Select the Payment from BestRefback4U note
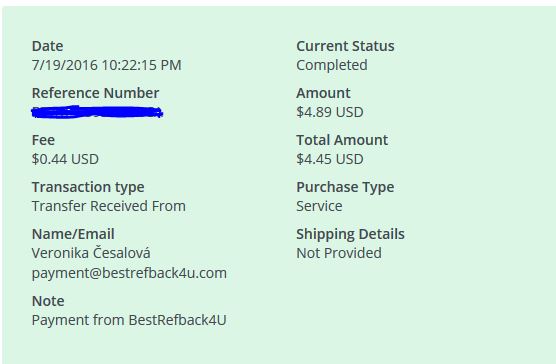 129,320
